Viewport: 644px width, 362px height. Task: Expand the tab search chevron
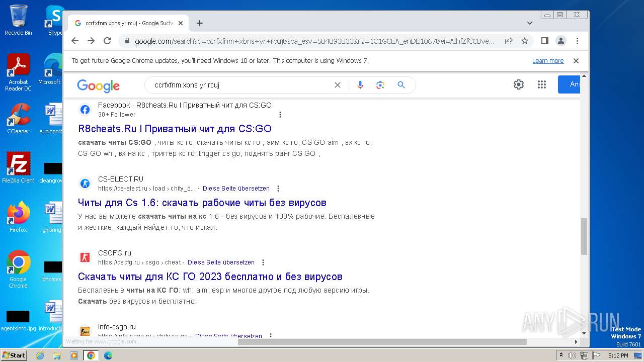[x=530, y=23]
